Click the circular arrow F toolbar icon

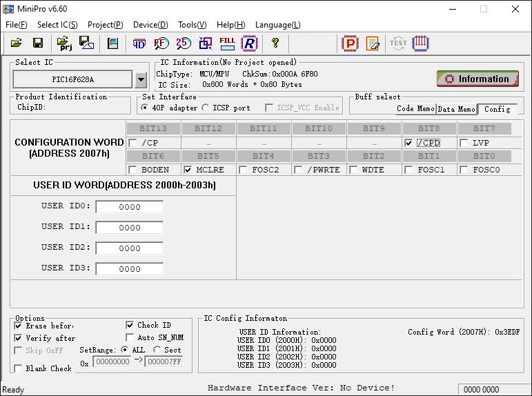[161, 43]
